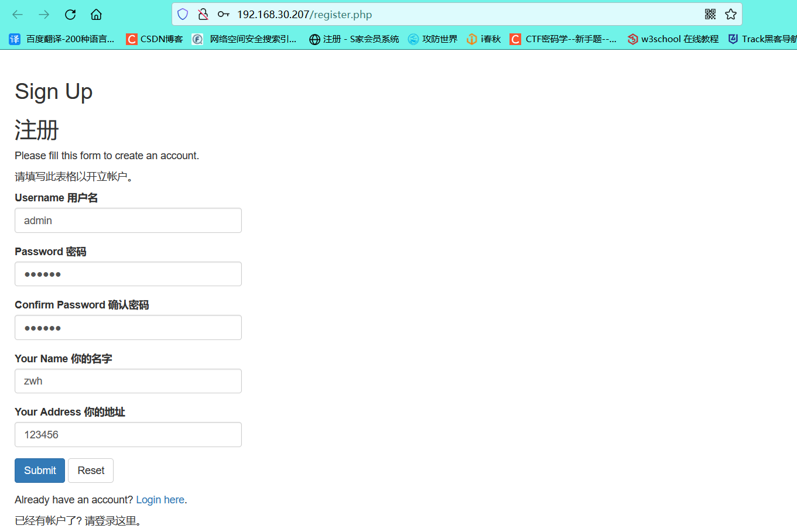
Task: Reload the register.php page
Action: click(70, 15)
